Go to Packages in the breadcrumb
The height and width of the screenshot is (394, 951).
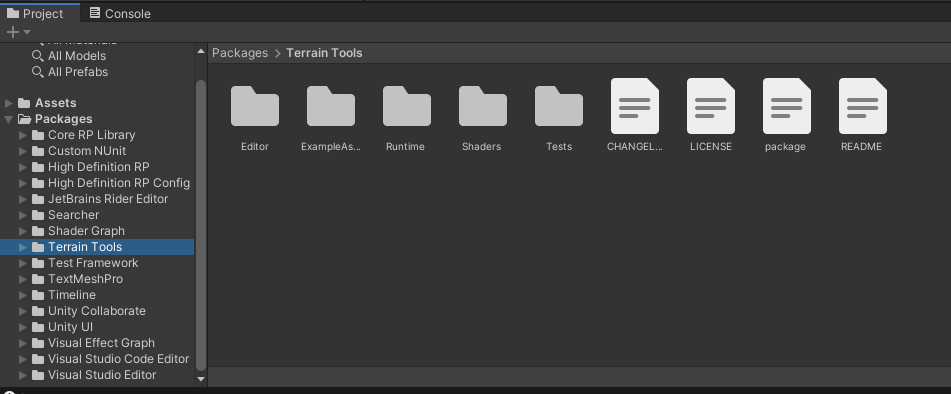(x=240, y=53)
